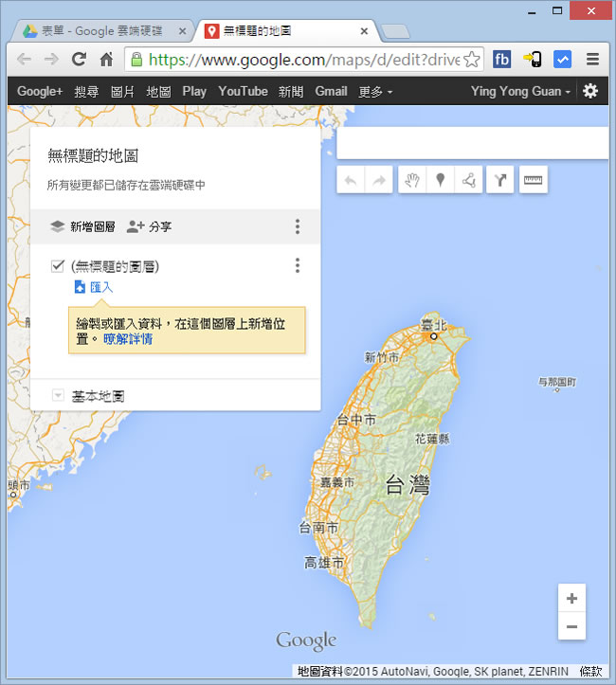
Task: Select the 無標題的地圖 browser tab
Action: tap(286, 31)
